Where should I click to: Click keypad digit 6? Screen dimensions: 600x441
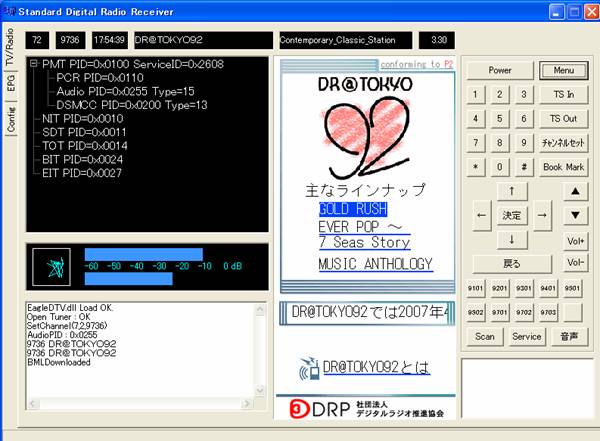click(524, 119)
